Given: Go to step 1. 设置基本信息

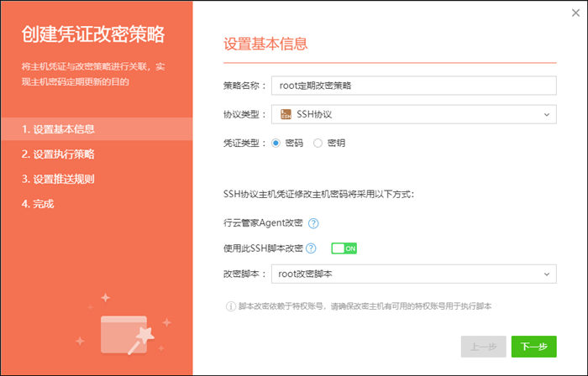Looking at the screenshot, I should click(x=58, y=129).
